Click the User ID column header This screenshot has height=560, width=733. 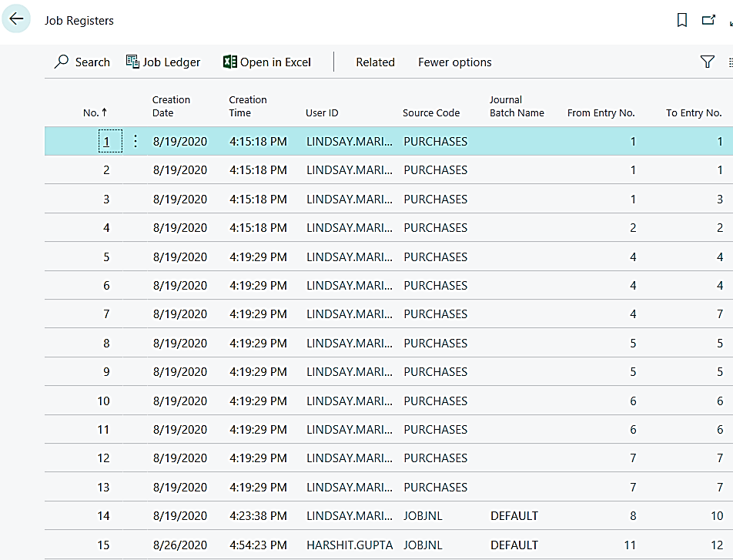point(322,112)
